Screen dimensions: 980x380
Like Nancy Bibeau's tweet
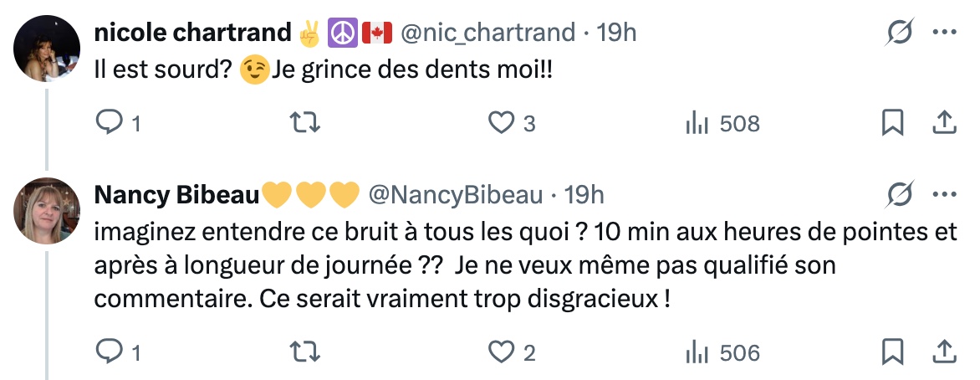[x=500, y=352]
